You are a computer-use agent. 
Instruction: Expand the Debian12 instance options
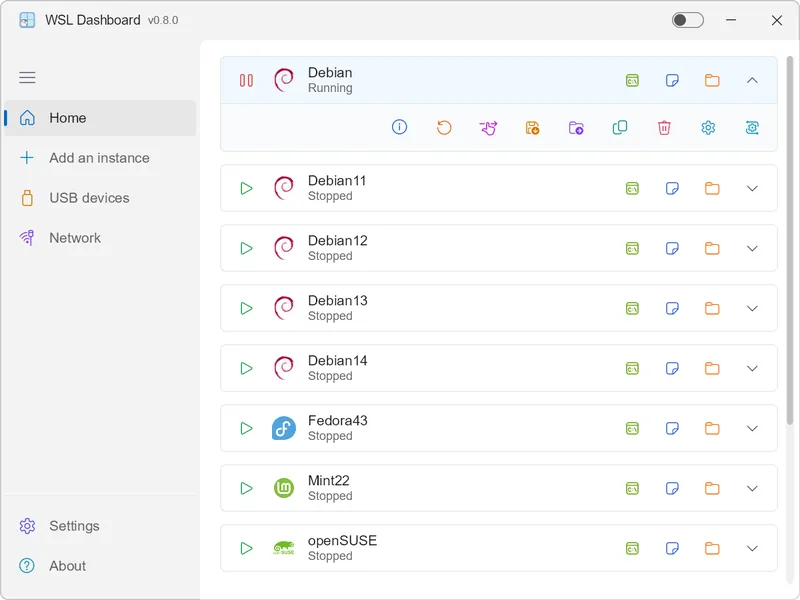tap(752, 248)
